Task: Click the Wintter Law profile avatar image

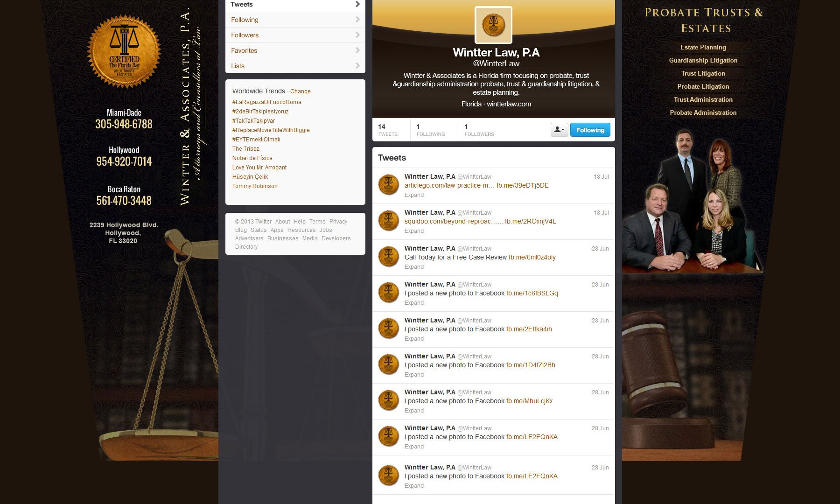Action: pos(493,25)
